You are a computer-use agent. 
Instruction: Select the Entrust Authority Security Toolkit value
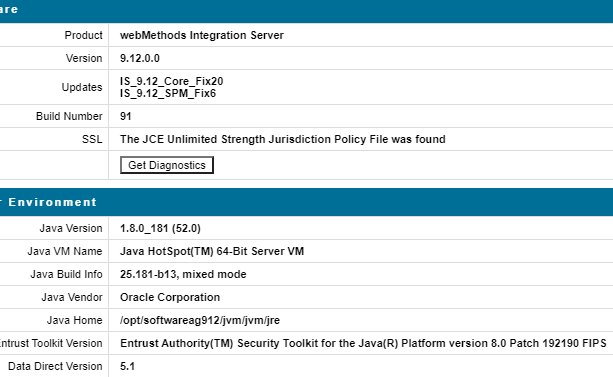coord(363,343)
